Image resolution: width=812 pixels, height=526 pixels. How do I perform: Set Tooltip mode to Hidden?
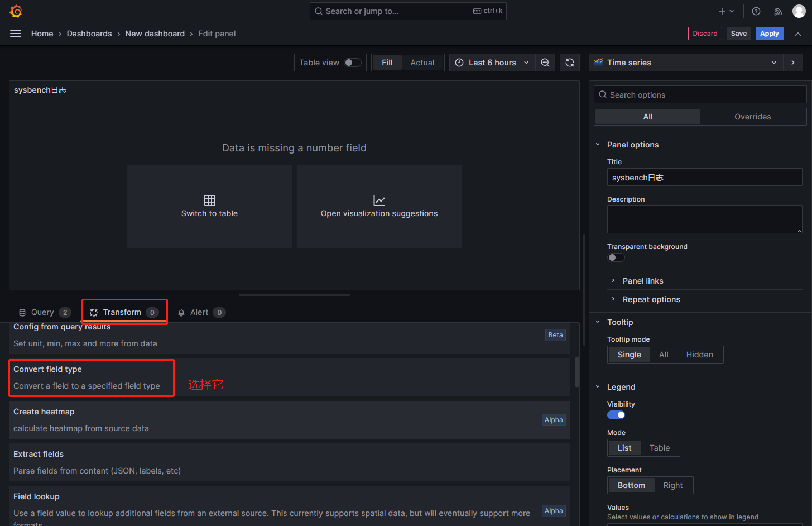point(700,355)
